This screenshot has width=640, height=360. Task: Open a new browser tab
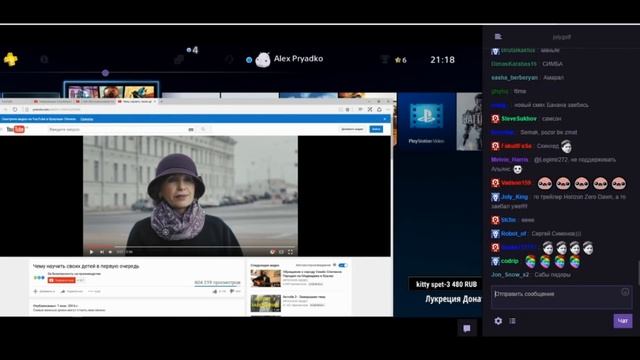tap(162, 101)
